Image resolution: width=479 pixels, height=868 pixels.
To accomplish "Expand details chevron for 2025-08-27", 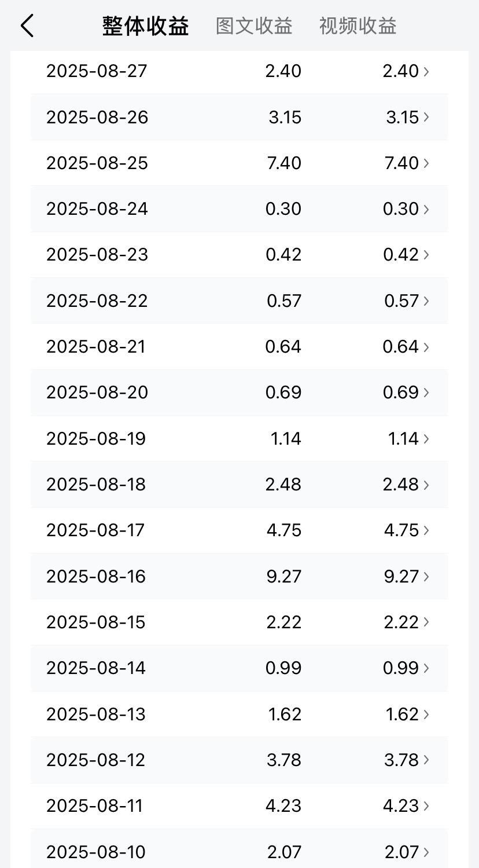I will pyautogui.click(x=426, y=71).
